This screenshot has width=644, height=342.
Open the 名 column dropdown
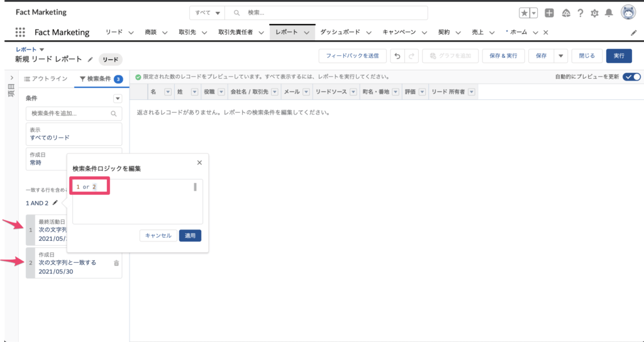pos(167,92)
